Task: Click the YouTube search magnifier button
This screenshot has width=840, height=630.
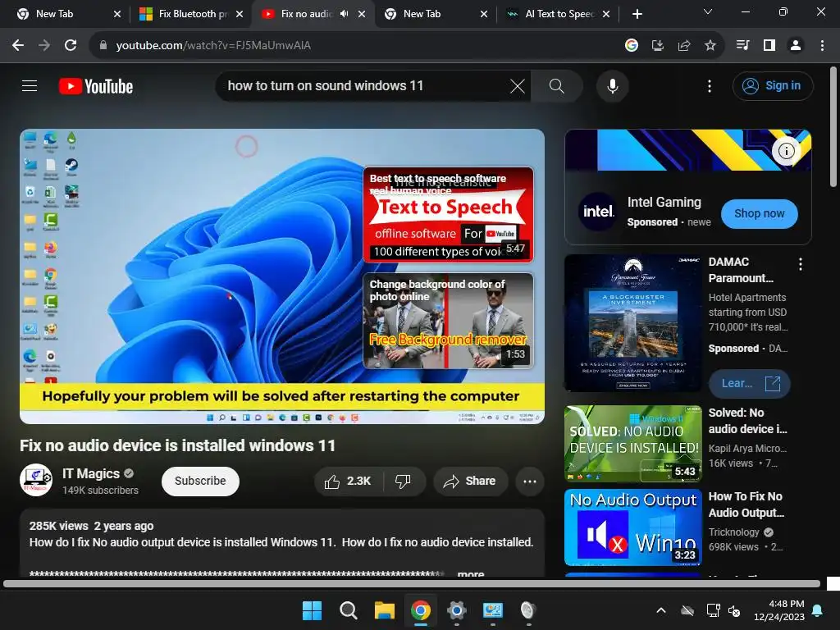Action: [x=557, y=85]
